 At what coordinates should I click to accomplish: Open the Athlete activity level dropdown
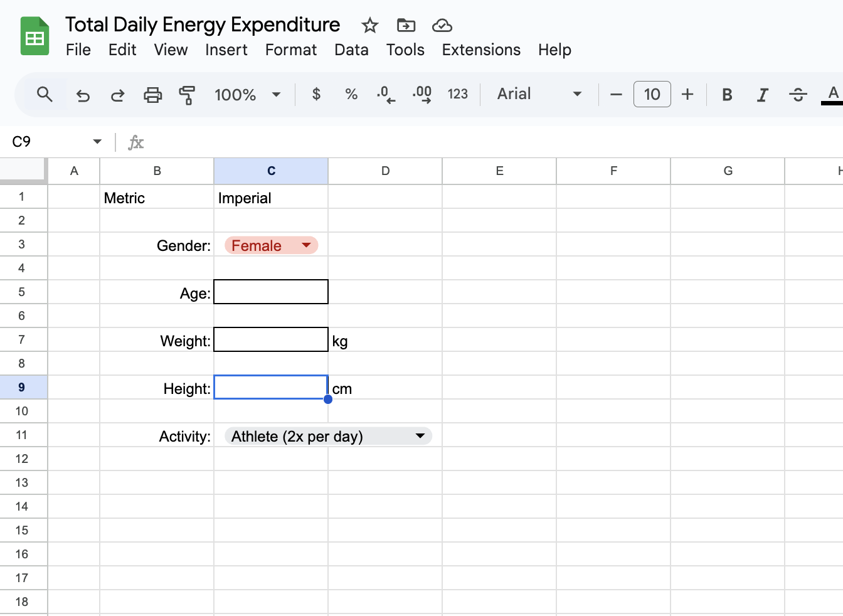tap(328, 436)
